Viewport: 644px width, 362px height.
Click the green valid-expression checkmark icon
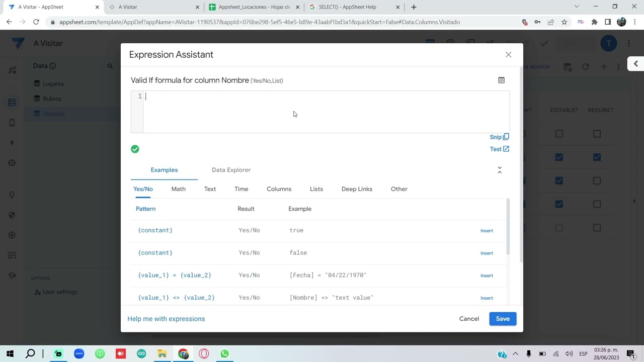[135, 149]
